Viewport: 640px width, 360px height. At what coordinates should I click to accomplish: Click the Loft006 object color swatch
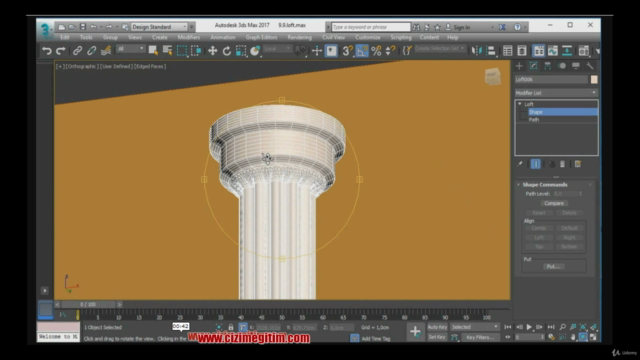click(594, 80)
